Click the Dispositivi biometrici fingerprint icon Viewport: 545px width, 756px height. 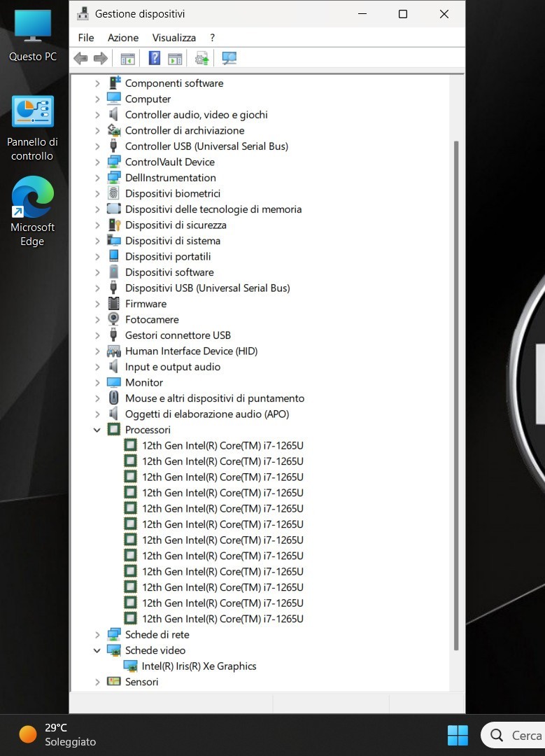click(x=114, y=193)
